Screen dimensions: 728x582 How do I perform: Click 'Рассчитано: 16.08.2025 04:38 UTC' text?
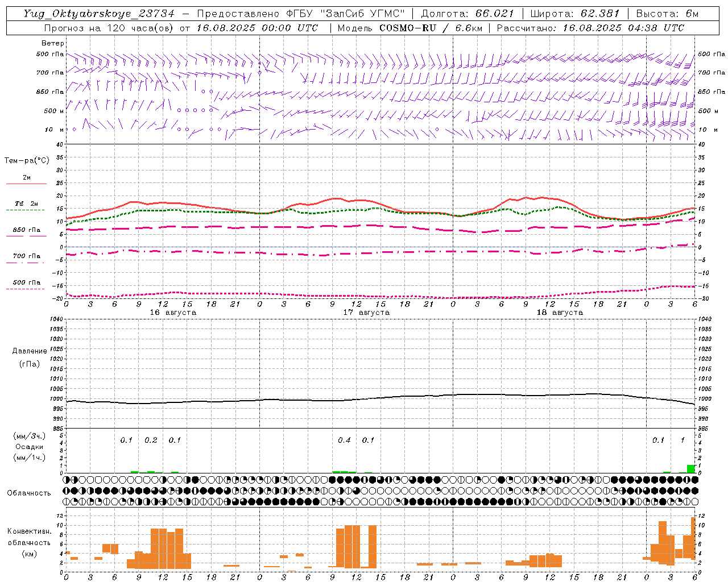(x=590, y=28)
